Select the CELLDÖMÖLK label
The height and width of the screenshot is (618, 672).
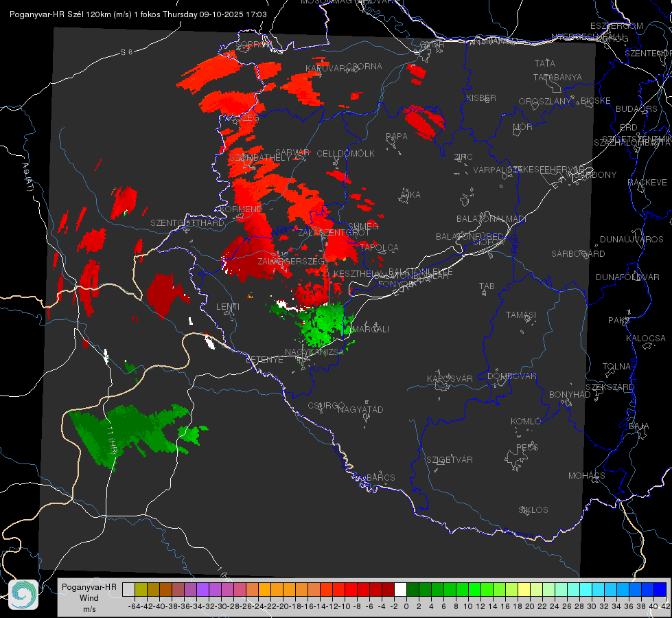click(345, 153)
